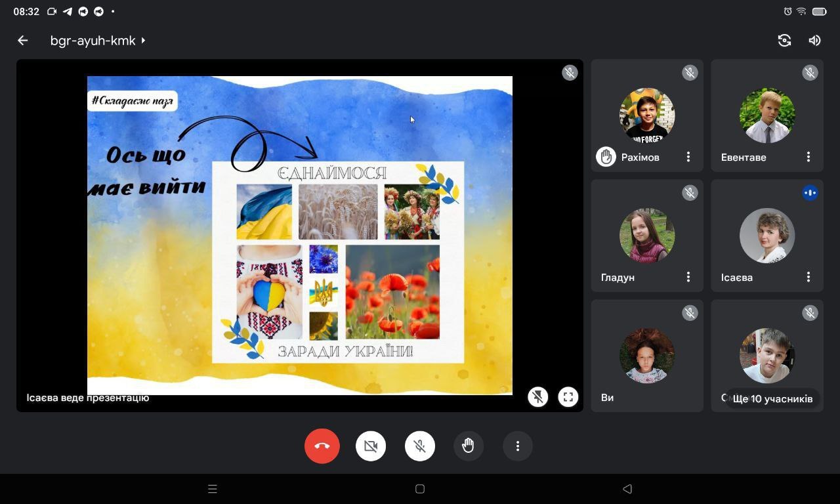Tap the raised hand icon beside Рахімов

(x=606, y=157)
